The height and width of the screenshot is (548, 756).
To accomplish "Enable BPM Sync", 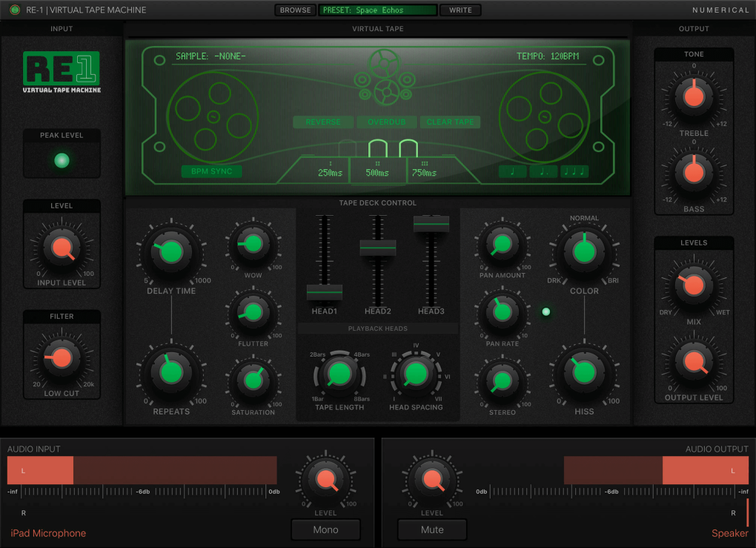I will (x=212, y=171).
